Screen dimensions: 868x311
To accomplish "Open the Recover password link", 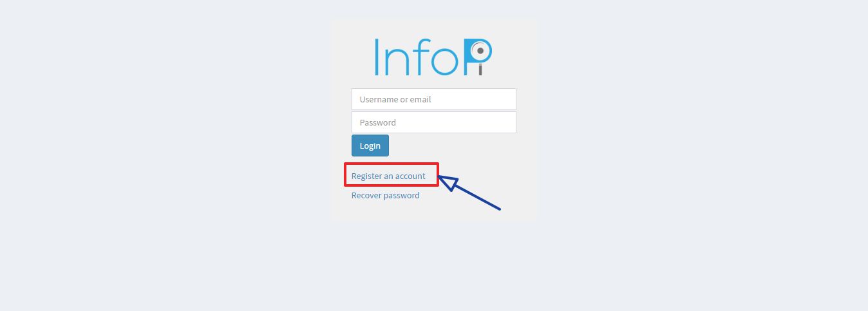I will [385, 195].
